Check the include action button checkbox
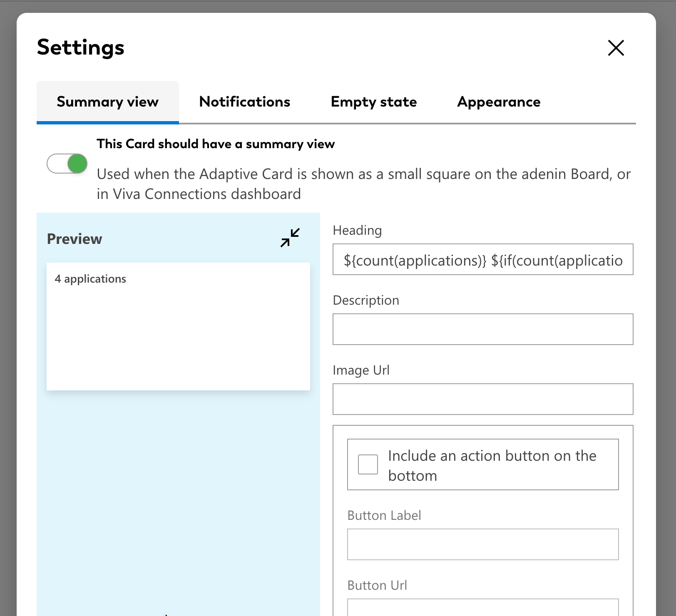Viewport: 676px width, 616px height. coord(368,464)
